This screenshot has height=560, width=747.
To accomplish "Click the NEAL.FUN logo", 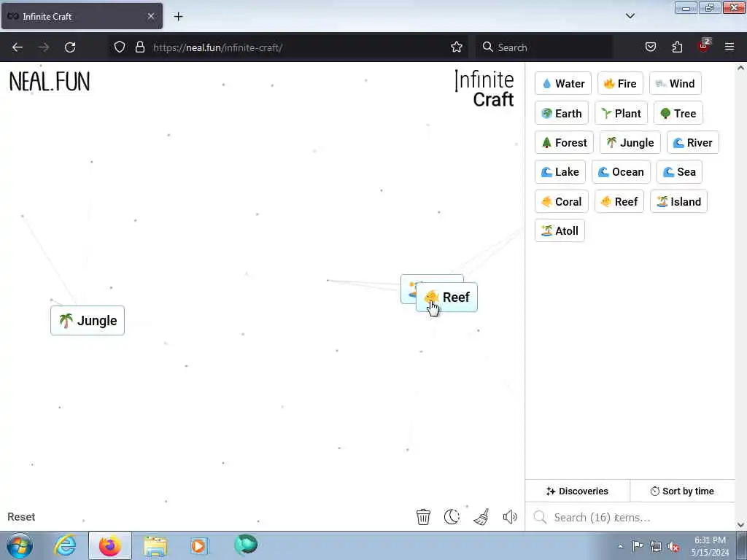I will [50, 82].
